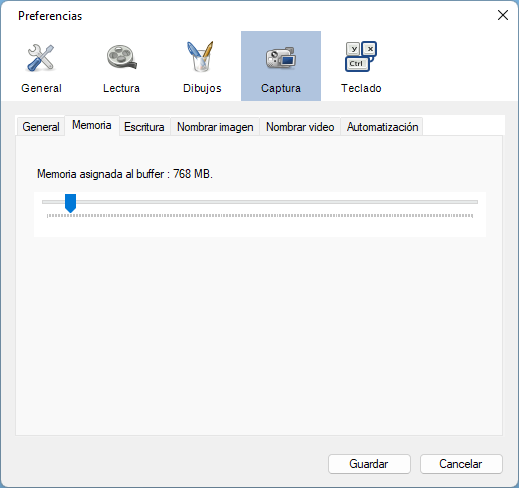Close the Preferencias dialog
Image resolution: width=519 pixels, height=488 pixels.
[503, 15]
